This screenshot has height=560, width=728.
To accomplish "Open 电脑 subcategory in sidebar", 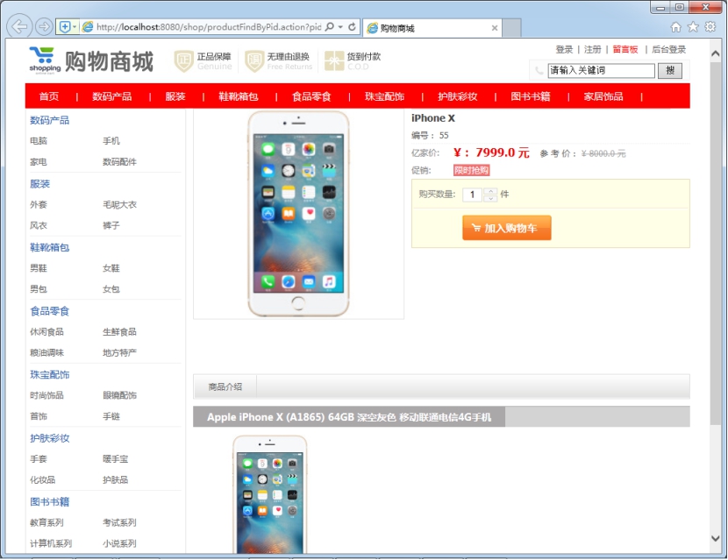I will pyautogui.click(x=39, y=140).
